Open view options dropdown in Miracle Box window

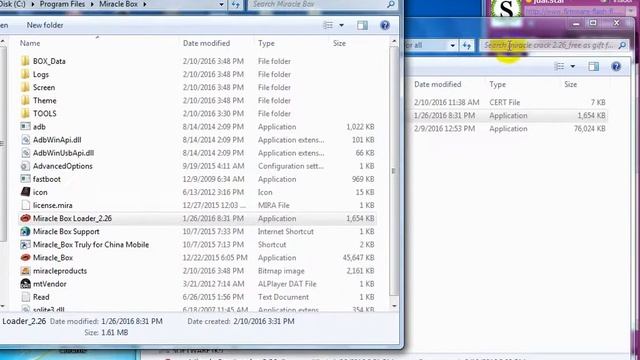click(x=341, y=25)
